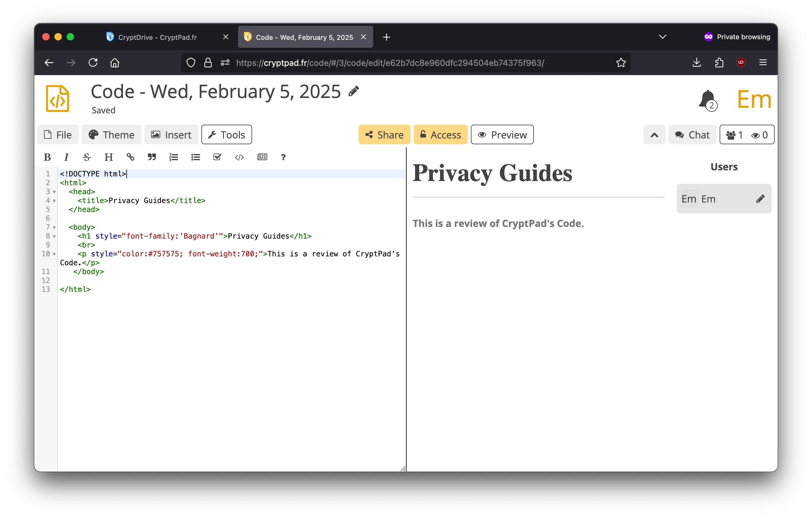Apply italic formatting
The image size is (812, 517).
tap(66, 157)
